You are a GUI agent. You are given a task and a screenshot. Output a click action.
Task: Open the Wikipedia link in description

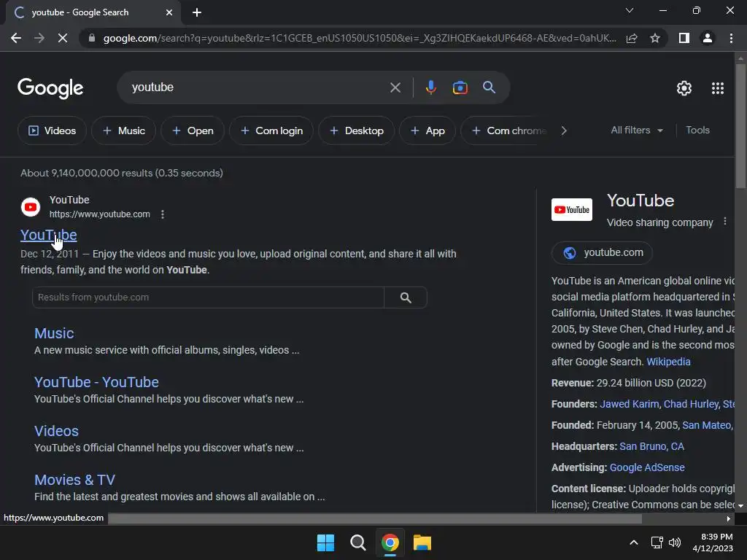point(668,362)
